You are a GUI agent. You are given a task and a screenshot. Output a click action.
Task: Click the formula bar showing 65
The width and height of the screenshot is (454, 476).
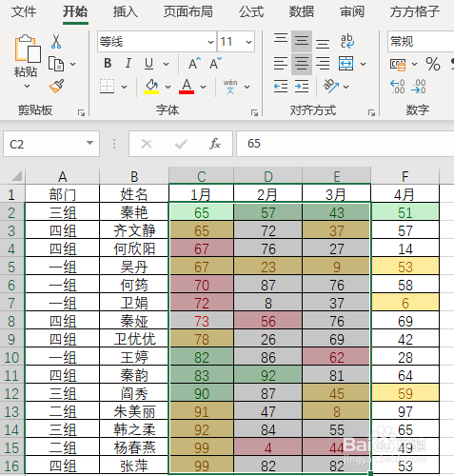(345, 144)
